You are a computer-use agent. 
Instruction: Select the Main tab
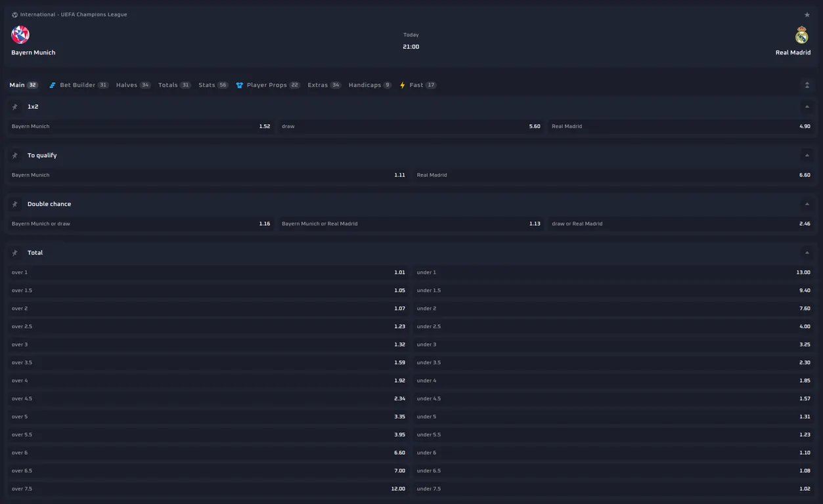coord(24,85)
